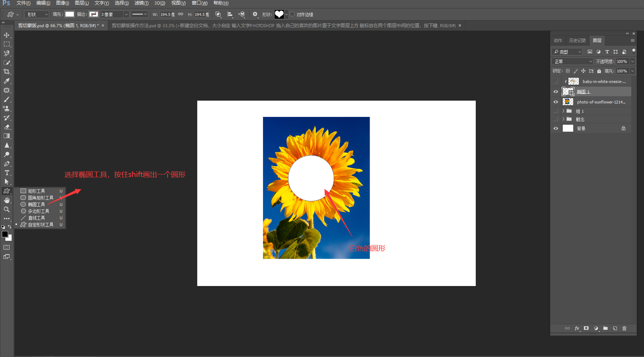
Task: Select the Move tool
Action: click(7, 35)
